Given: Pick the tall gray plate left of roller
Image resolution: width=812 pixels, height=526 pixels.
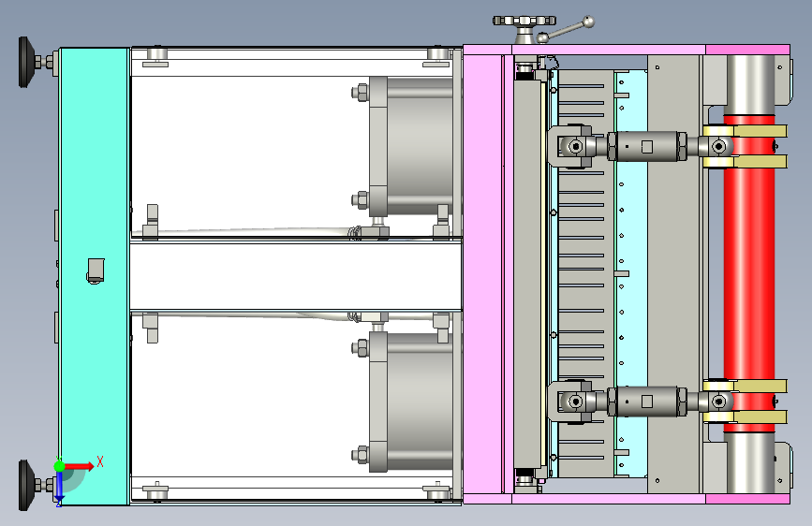Looking at the screenshot, I should click(x=673, y=274).
